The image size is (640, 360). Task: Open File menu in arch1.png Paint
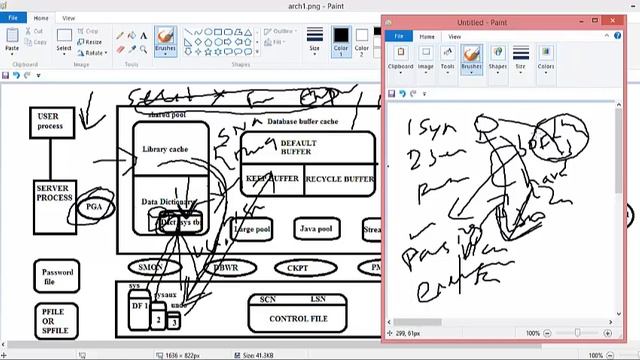click(13, 18)
